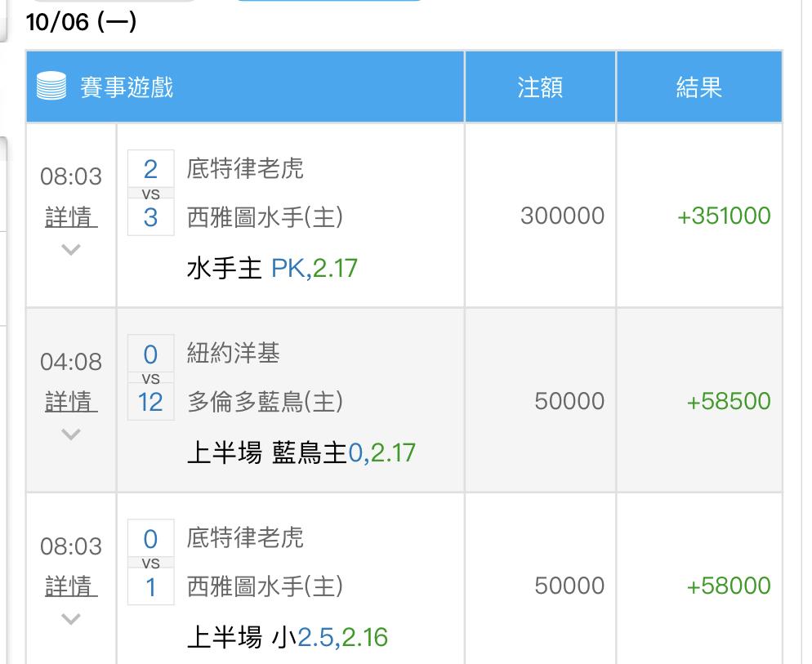Click the +58000 result amount
812x664 pixels.
[x=729, y=586]
